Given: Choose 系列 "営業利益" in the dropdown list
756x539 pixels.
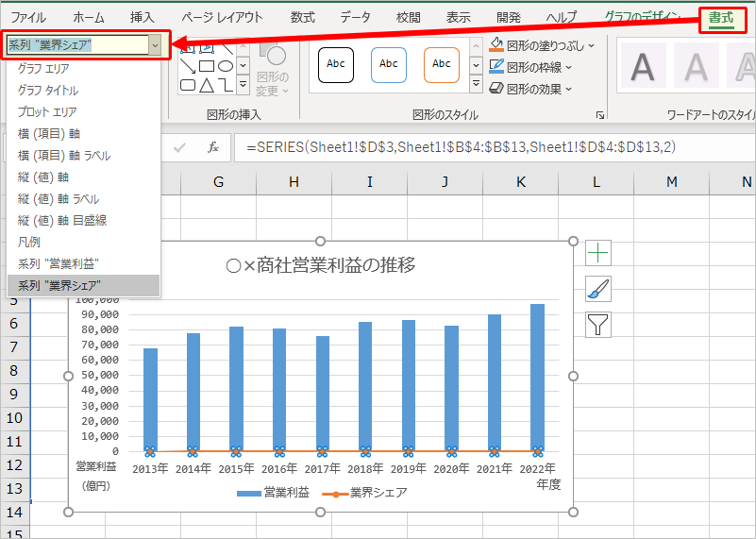Looking at the screenshot, I should coord(59,263).
